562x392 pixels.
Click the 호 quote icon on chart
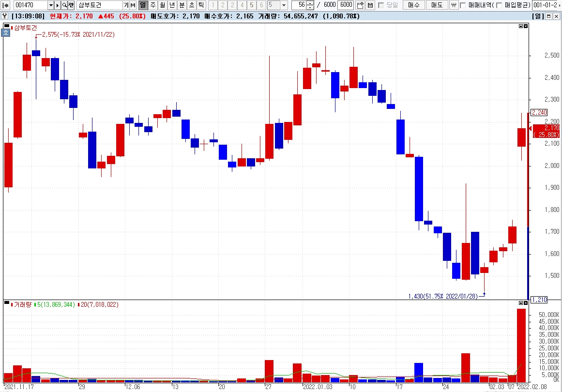(x=6, y=32)
